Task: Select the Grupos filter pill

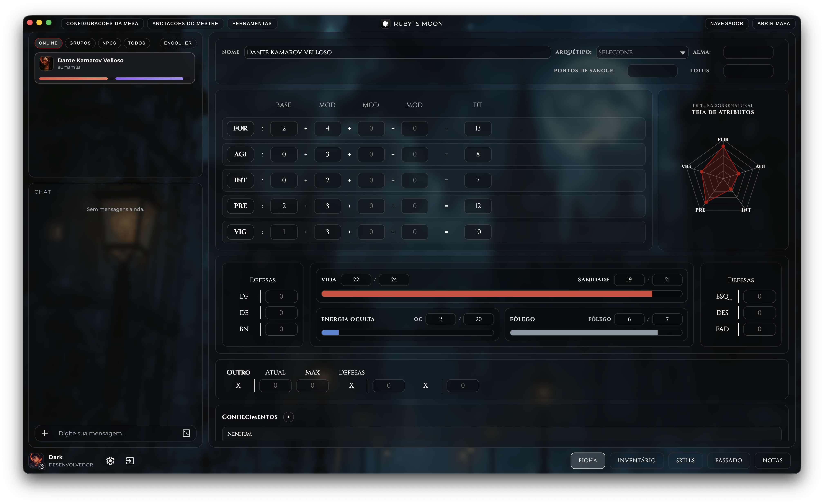Action: pos(80,43)
